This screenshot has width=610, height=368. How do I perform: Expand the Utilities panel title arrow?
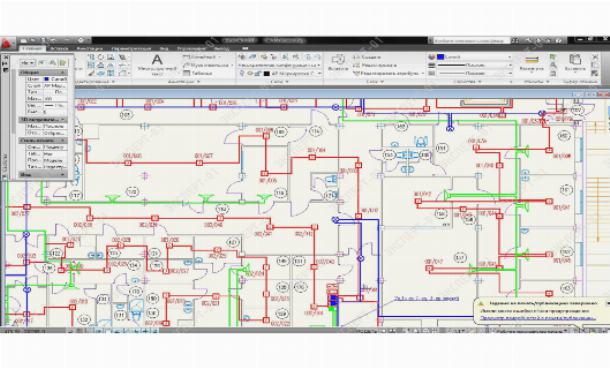pyautogui.click(x=548, y=82)
